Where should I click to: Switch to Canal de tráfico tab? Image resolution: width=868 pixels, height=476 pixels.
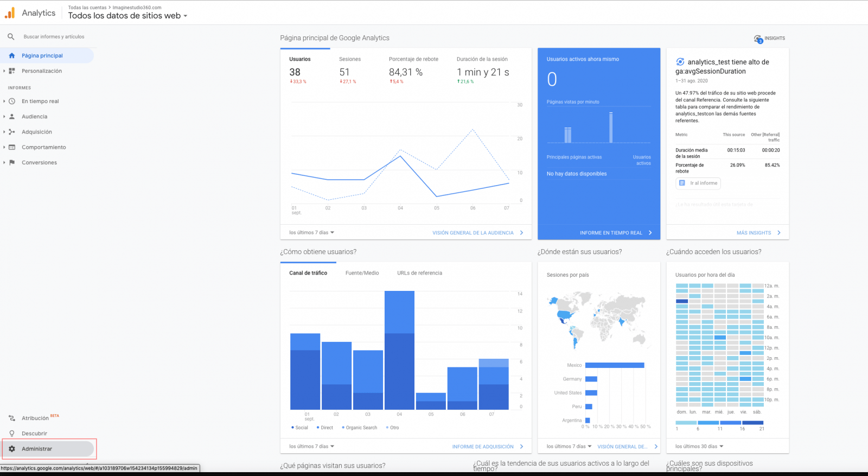pyautogui.click(x=308, y=273)
